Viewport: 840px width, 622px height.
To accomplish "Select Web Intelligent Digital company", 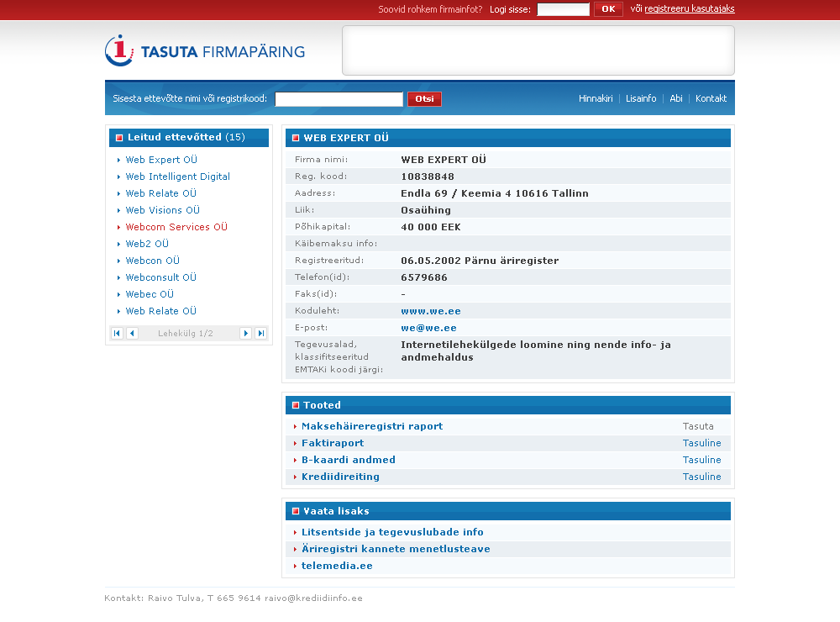I will click(178, 177).
